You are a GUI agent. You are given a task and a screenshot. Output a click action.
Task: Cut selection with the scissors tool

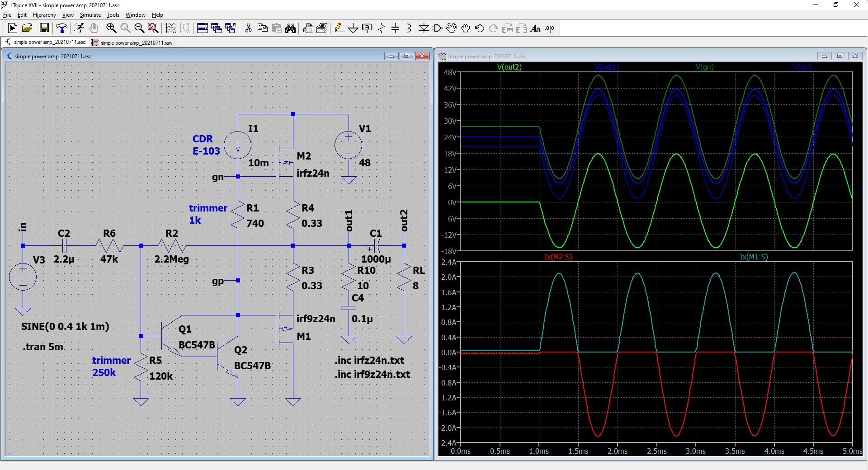(x=248, y=28)
